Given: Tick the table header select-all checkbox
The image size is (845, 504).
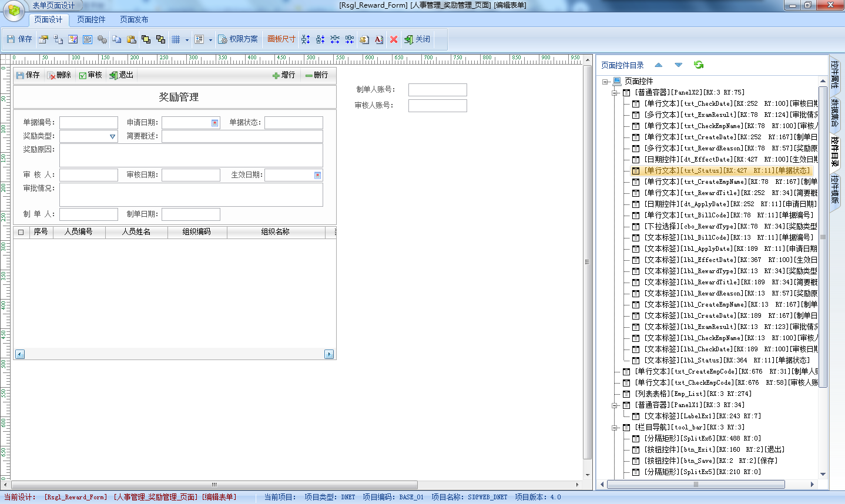Looking at the screenshot, I should [x=21, y=232].
